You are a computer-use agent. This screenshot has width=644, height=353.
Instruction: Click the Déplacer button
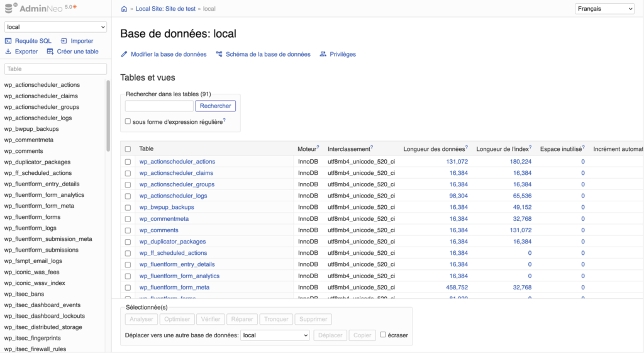click(x=330, y=335)
